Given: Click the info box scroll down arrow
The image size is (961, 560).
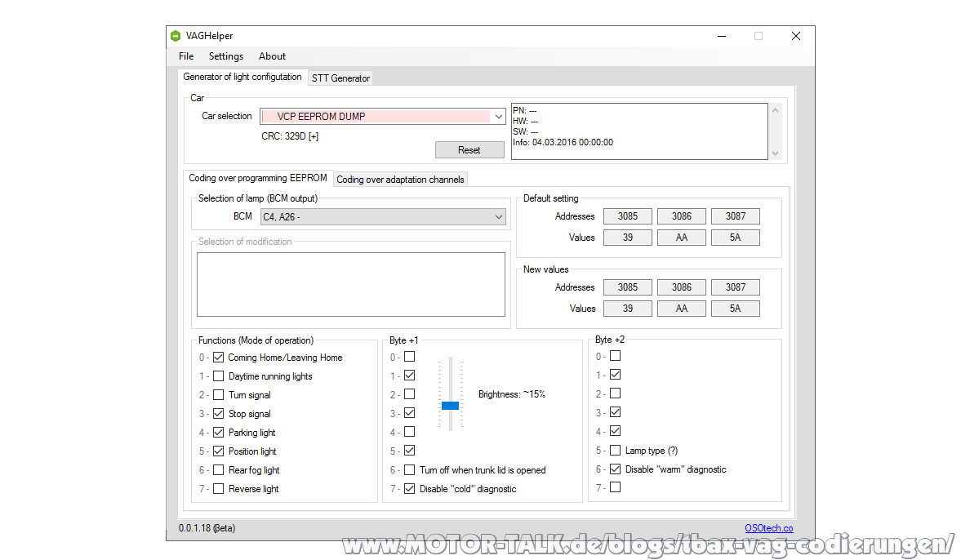Looking at the screenshot, I should point(776,153).
